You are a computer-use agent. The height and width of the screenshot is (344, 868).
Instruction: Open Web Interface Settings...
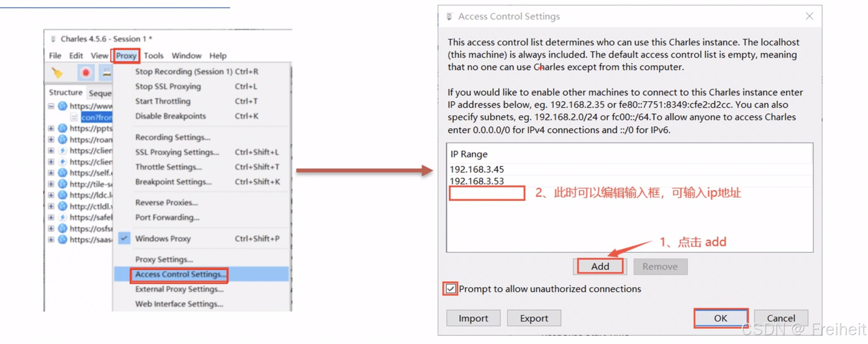(x=202, y=304)
